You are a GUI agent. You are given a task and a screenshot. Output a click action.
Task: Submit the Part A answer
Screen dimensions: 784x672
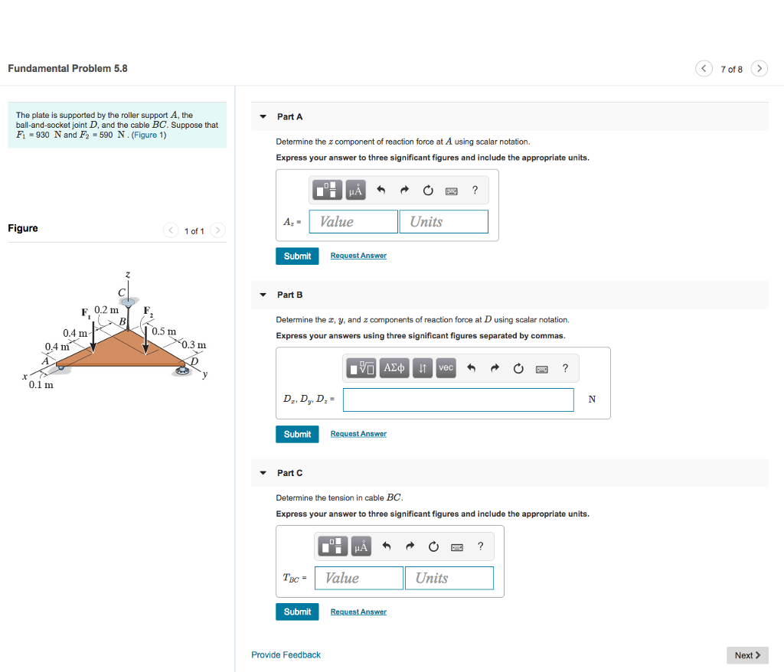(297, 256)
